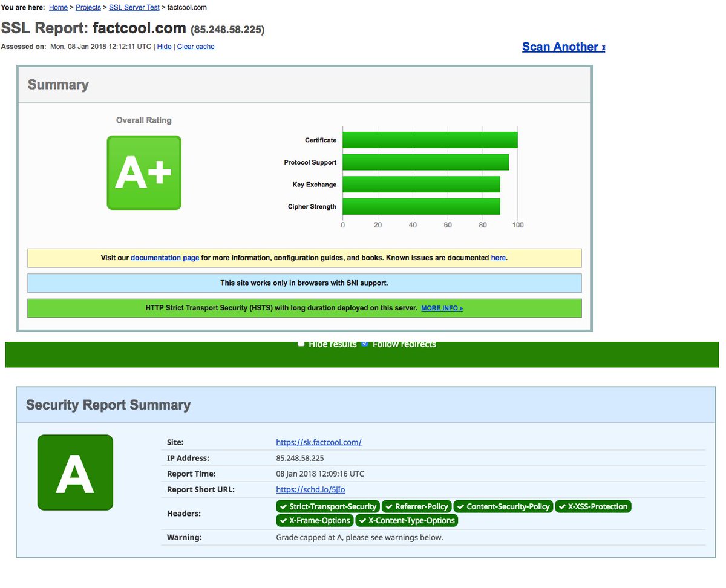The height and width of the screenshot is (588, 726).
Task: Click the Referrer-Policy header badge
Action: [x=416, y=506]
